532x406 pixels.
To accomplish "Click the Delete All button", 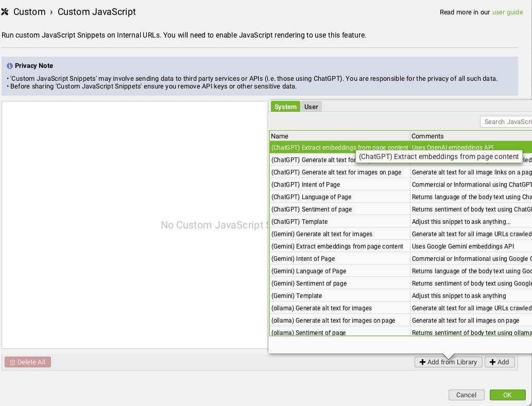I will click(x=28, y=362).
